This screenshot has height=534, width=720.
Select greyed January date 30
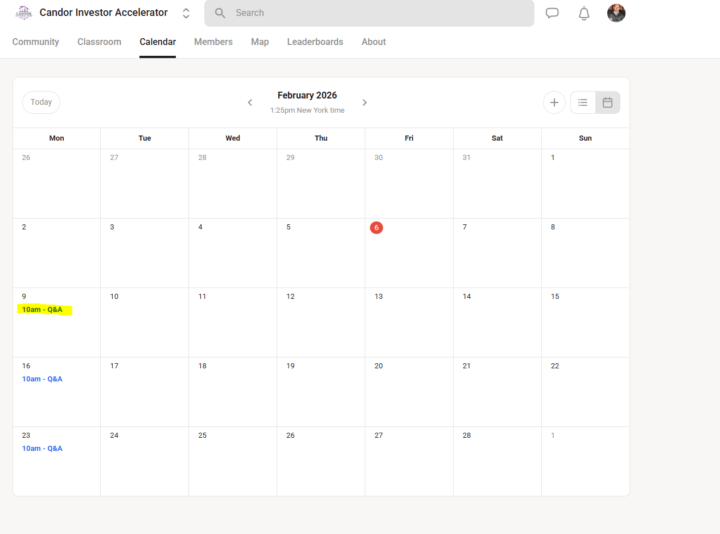coord(378,157)
